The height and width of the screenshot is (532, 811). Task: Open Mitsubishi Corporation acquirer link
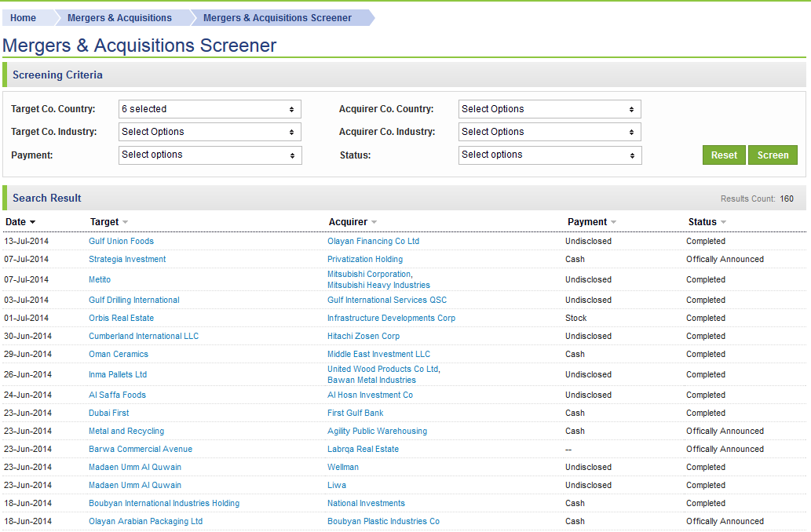tap(370, 274)
